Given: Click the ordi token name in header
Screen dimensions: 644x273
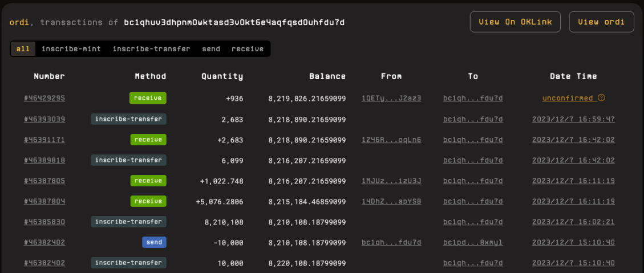Looking at the screenshot, I should pos(19,22).
